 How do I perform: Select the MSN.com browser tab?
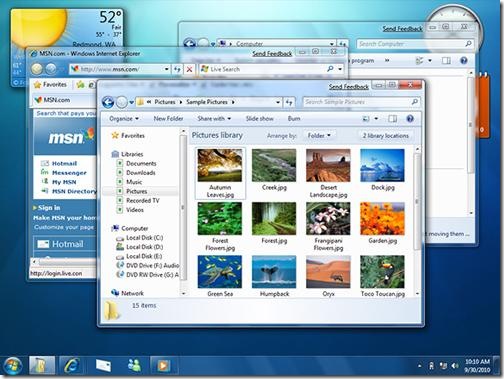coord(63,100)
